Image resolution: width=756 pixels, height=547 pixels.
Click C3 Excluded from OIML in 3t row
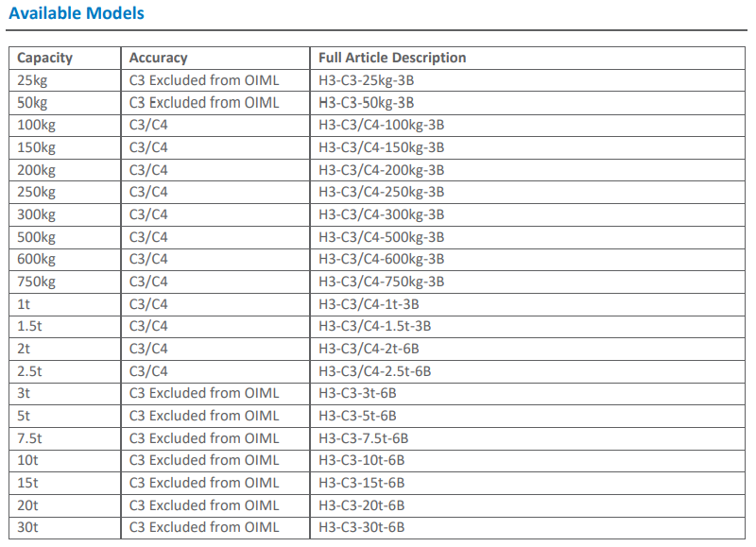click(x=204, y=393)
